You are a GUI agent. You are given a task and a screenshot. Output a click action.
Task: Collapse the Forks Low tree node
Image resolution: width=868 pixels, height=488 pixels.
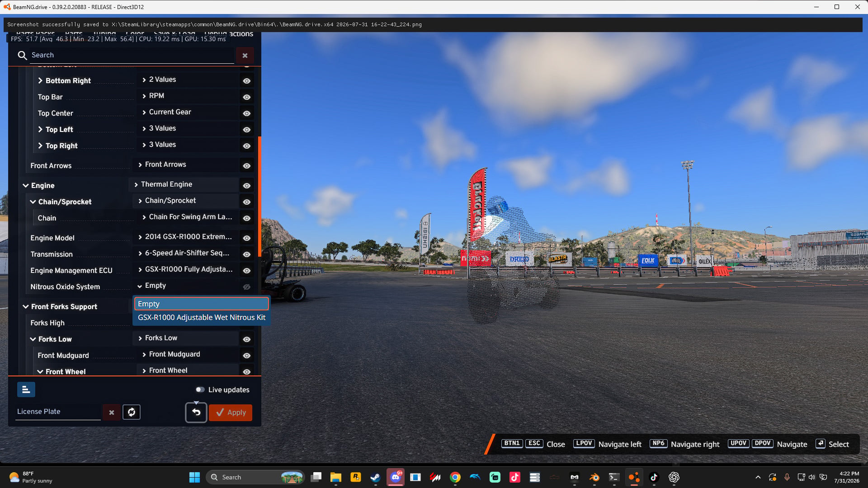coord(33,339)
